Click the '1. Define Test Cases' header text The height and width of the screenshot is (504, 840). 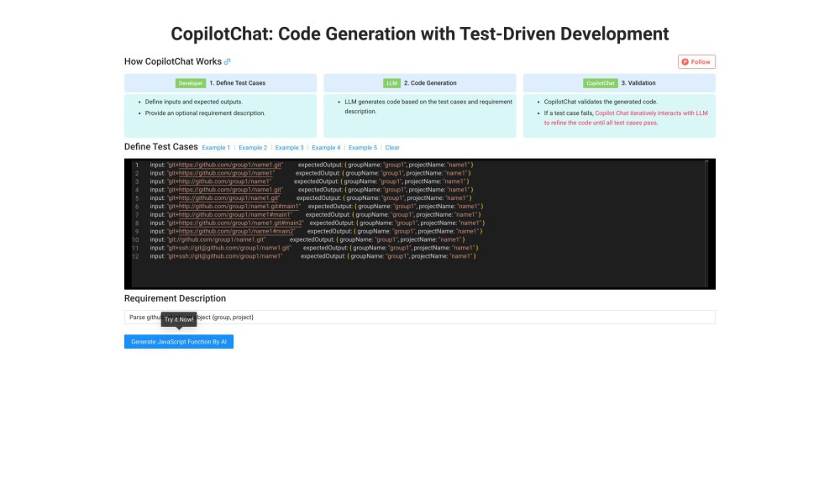[x=238, y=83]
